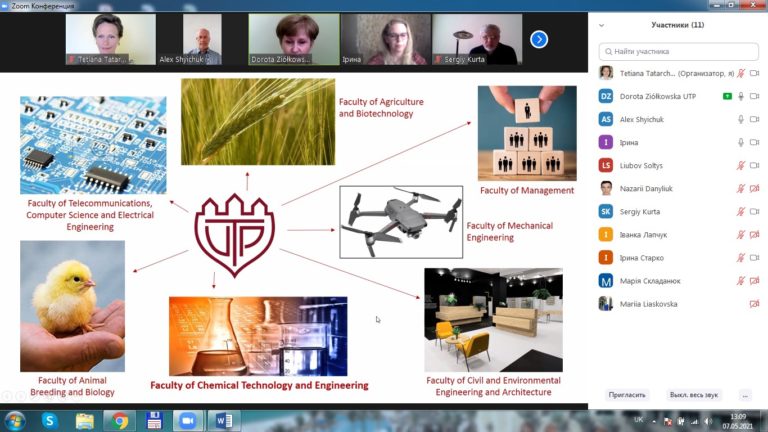The width and height of the screenshot is (768, 432).
Task: Select Tetiana Tatar video thumbnail
Action: [111, 39]
